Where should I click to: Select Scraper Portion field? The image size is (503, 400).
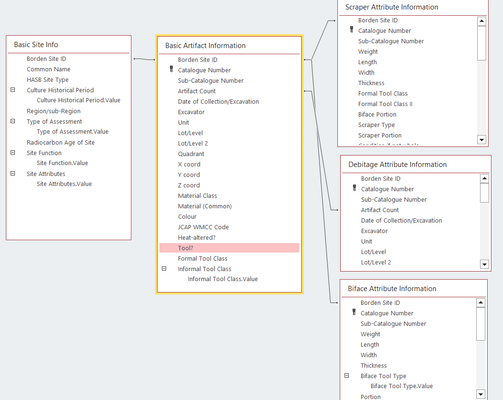[x=380, y=135]
